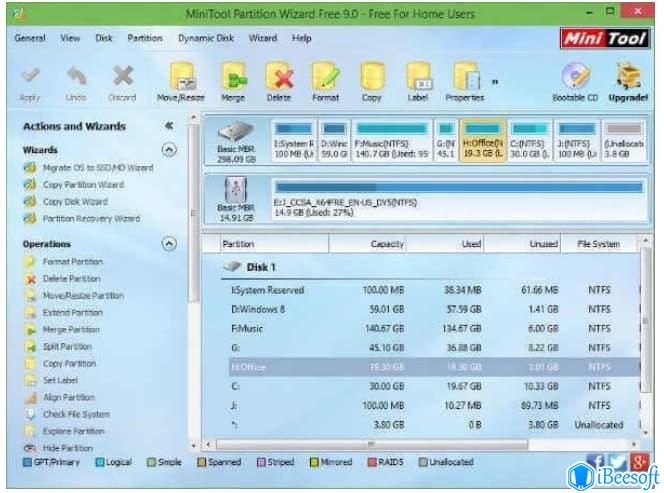Select Unallocated 3.8 GB block in disk map
This screenshot has width=664, height=493.
[624, 141]
